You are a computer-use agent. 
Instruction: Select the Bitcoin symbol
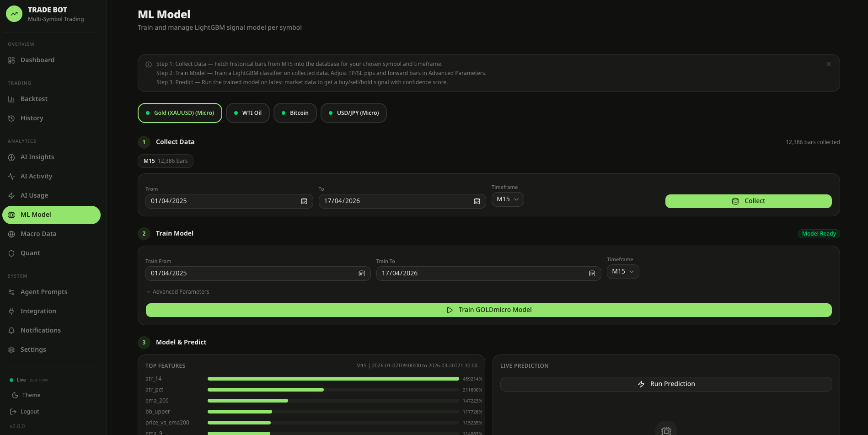coord(295,113)
